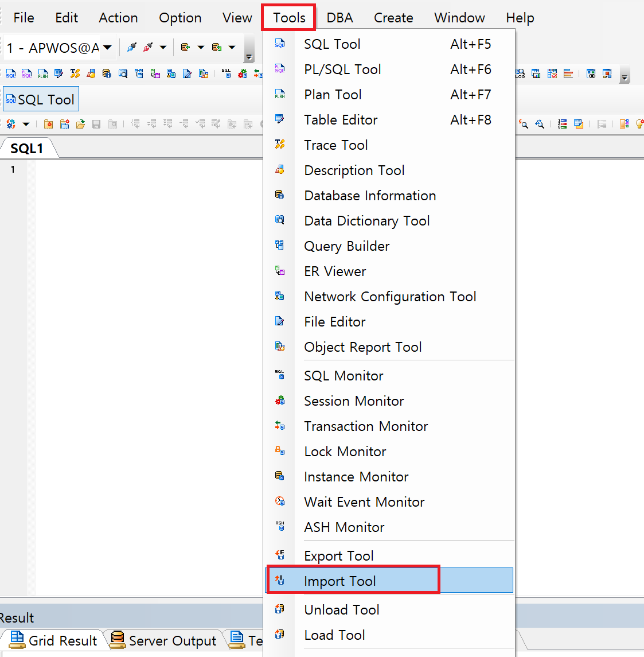Click the Object Report Tool toolbar icon
This screenshot has width=644, height=657.
click(x=204, y=74)
